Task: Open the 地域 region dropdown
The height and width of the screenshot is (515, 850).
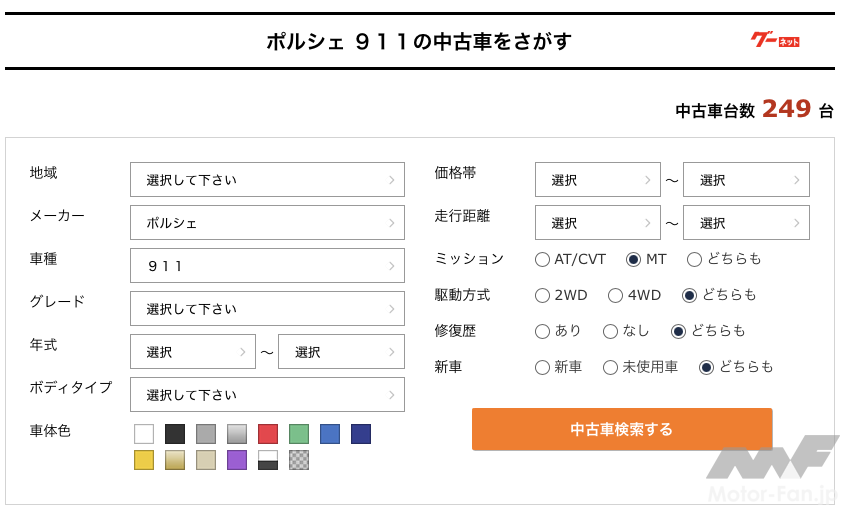Action: (x=267, y=180)
